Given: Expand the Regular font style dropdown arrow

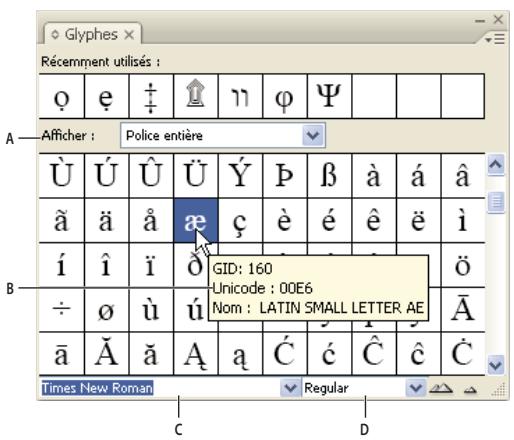Looking at the screenshot, I should pyautogui.click(x=415, y=388).
